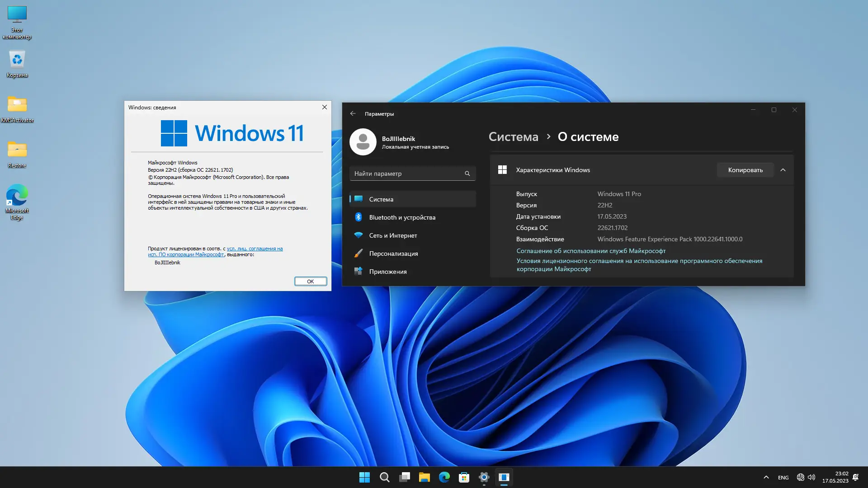Open Microsoft services agreement link
This screenshot has height=488, width=868.
pos(591,251)
